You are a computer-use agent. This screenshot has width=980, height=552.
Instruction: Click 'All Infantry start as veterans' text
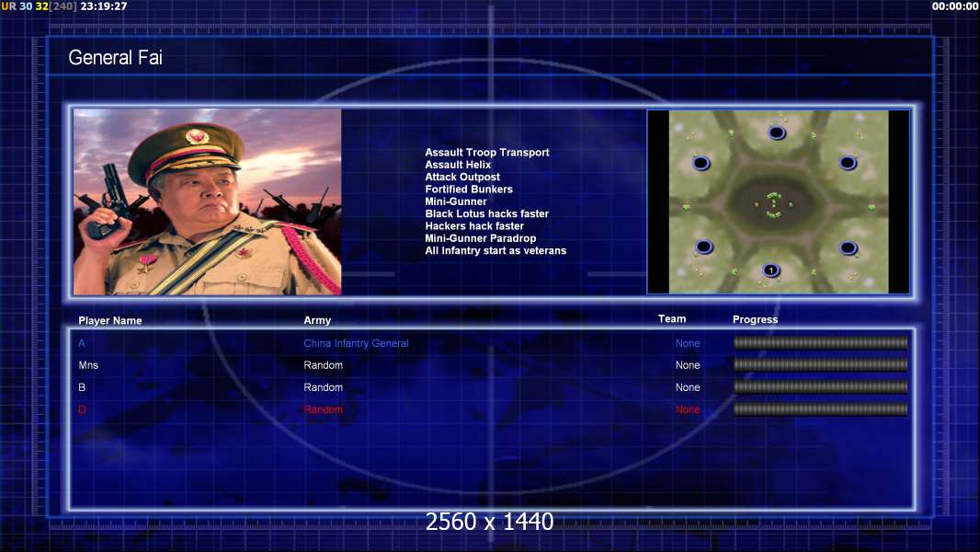point(496,250)
